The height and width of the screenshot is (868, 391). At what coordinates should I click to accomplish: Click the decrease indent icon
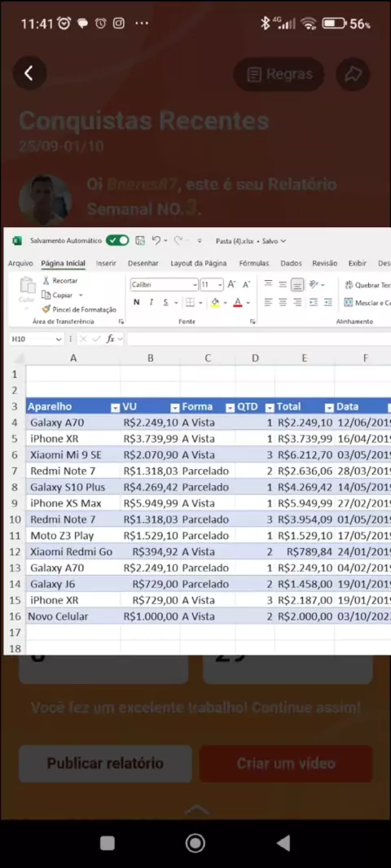coord(314,302)
